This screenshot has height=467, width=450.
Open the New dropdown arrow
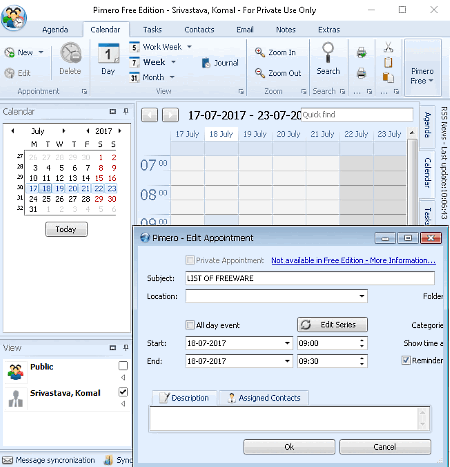41,52
